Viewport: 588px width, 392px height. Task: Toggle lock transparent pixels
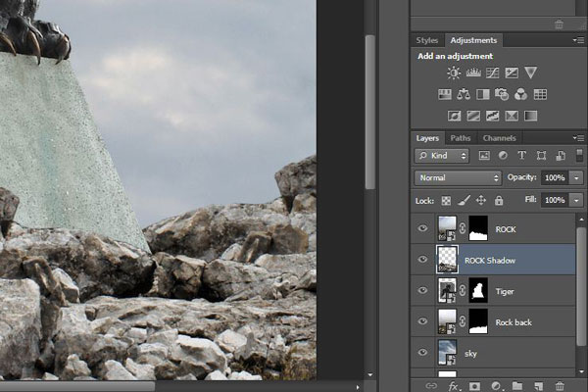pyautogui.click(x=447, y=200)
